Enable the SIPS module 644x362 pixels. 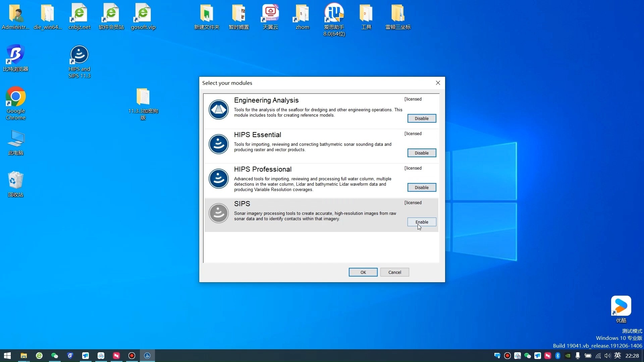[x=422, y=222]
